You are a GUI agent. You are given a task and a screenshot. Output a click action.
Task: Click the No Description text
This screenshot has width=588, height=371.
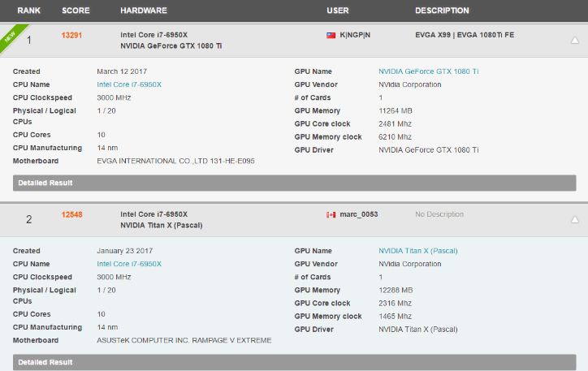click(x=439, y=214)
